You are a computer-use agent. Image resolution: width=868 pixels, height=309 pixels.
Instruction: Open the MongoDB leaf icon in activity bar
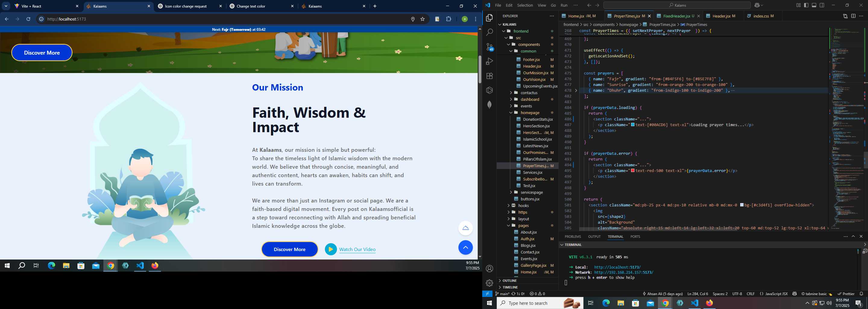489,105
